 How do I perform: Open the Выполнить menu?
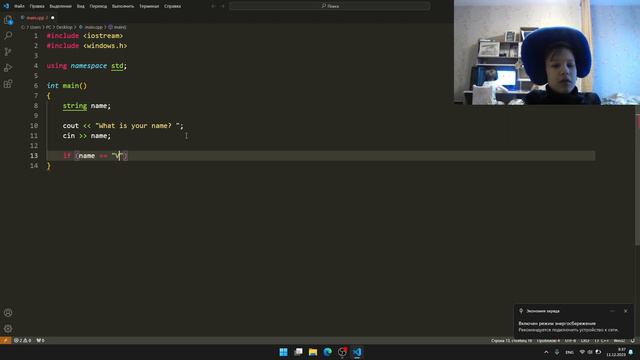click(123, 6)
